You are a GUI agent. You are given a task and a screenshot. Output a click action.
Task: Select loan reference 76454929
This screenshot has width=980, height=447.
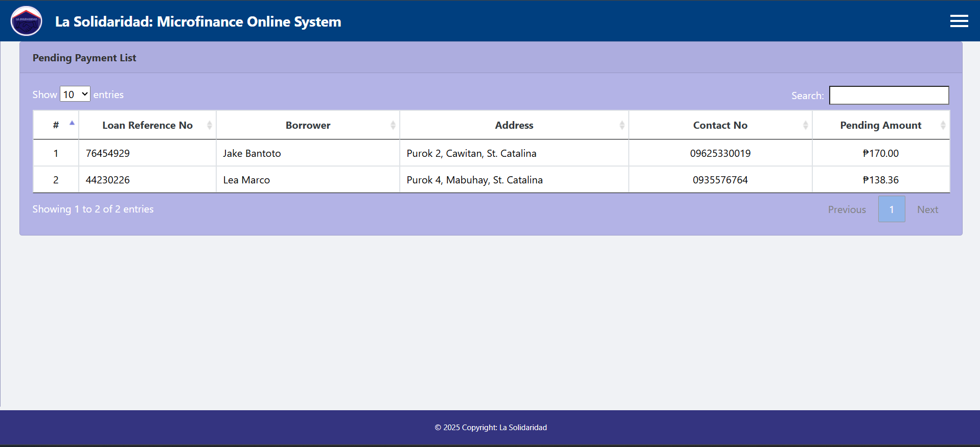(108, 153)
